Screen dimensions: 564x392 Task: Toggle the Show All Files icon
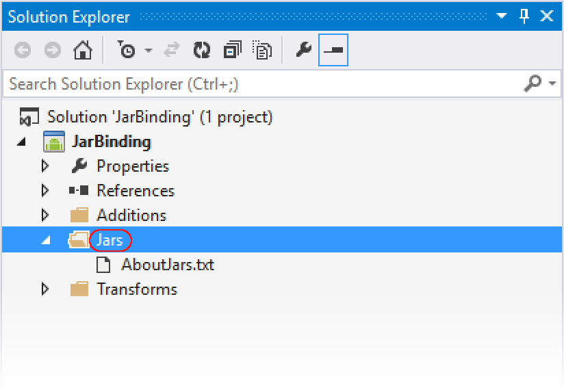point(262,50)
